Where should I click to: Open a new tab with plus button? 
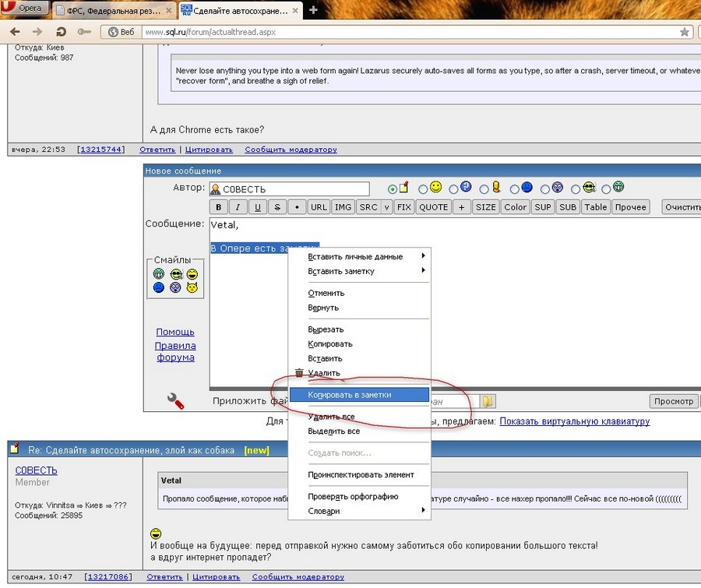313,9
